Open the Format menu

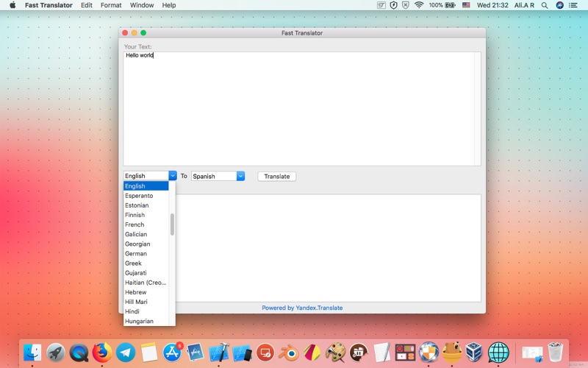[111, 5]
